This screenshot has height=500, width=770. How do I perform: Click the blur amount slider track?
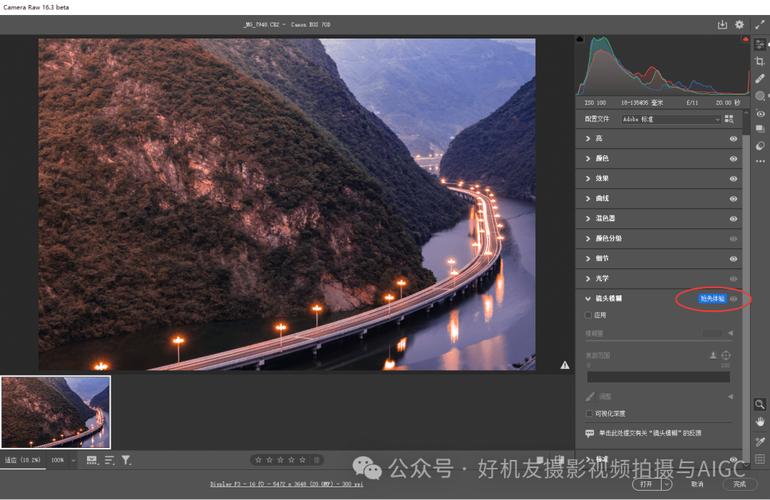coord(659,340)
